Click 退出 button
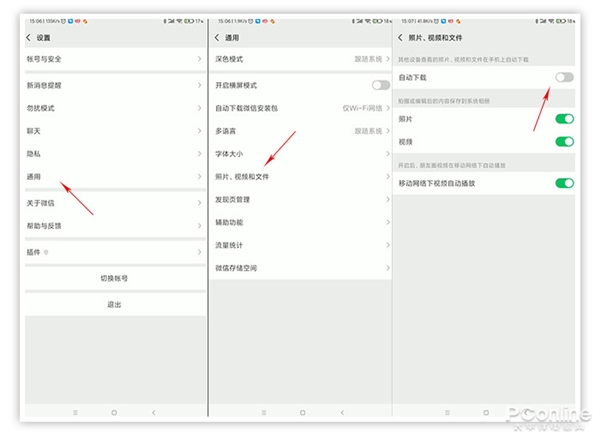 [114, 304]
